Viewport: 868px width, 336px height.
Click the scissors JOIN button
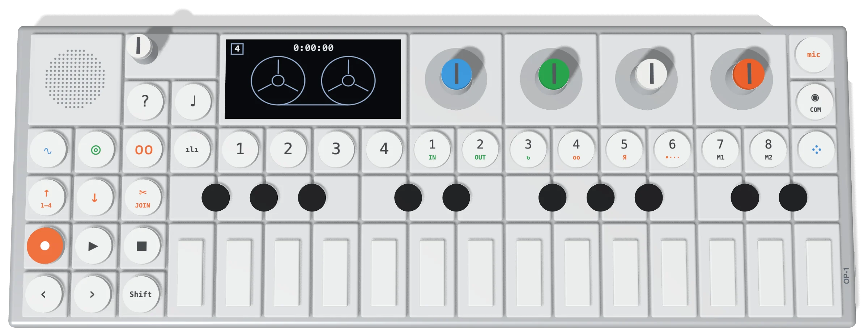pos(143,198)
